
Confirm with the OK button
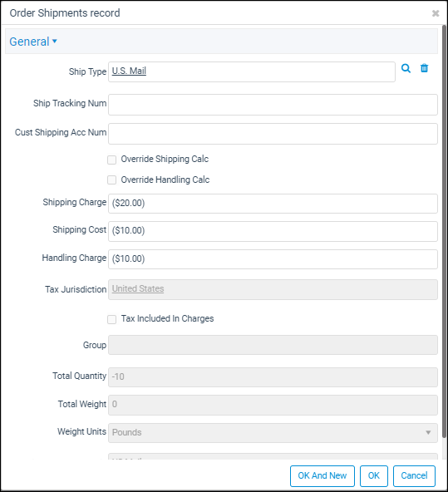(x=374, y=476)
